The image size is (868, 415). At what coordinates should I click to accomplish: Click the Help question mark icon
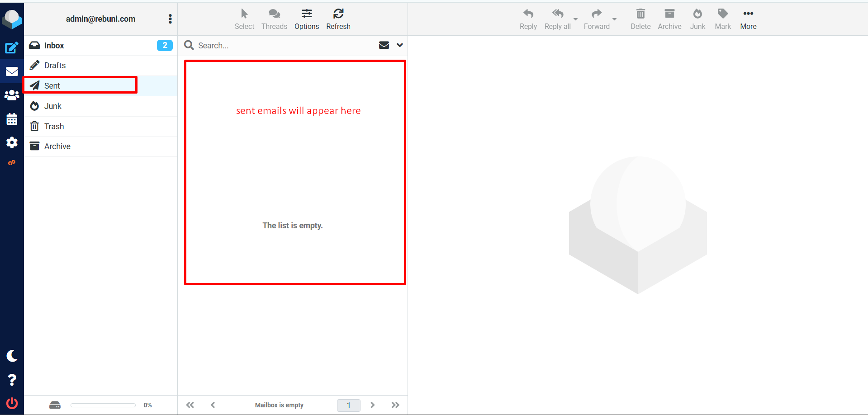tap(12, 380)
